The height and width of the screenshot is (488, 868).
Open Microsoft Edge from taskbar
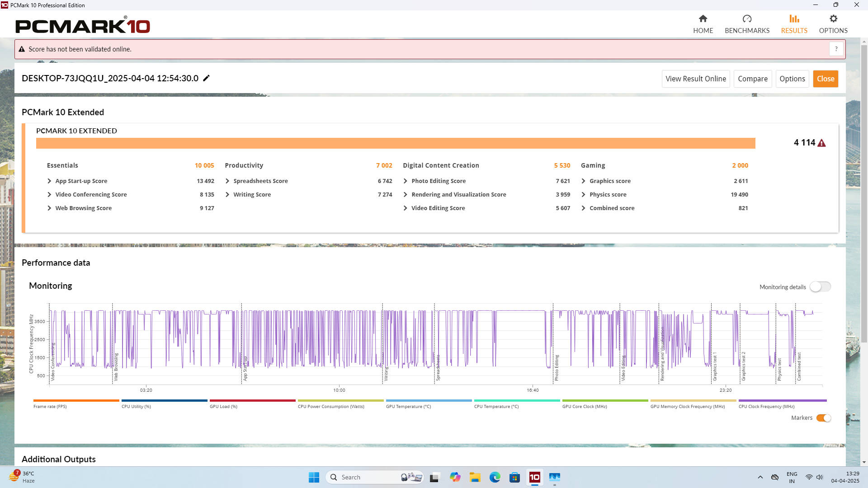(495, 477)
